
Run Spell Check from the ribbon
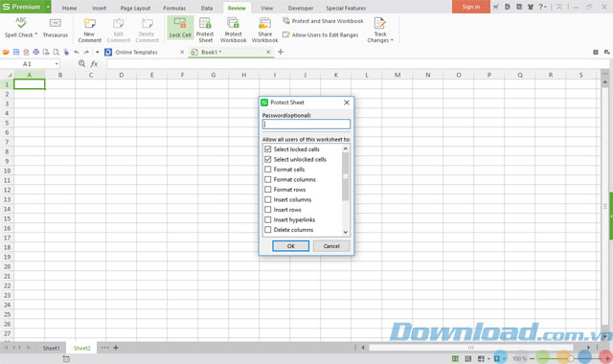[x=21, y=28]
